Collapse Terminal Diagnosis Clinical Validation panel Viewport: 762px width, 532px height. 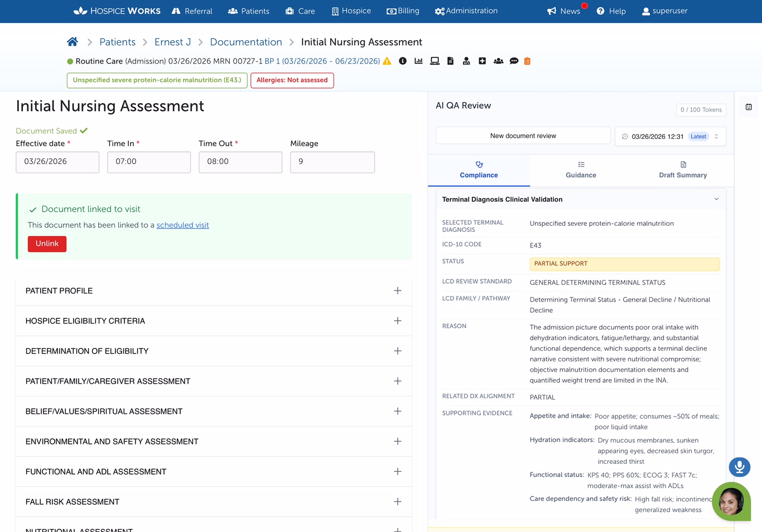[x=716, y=199]
